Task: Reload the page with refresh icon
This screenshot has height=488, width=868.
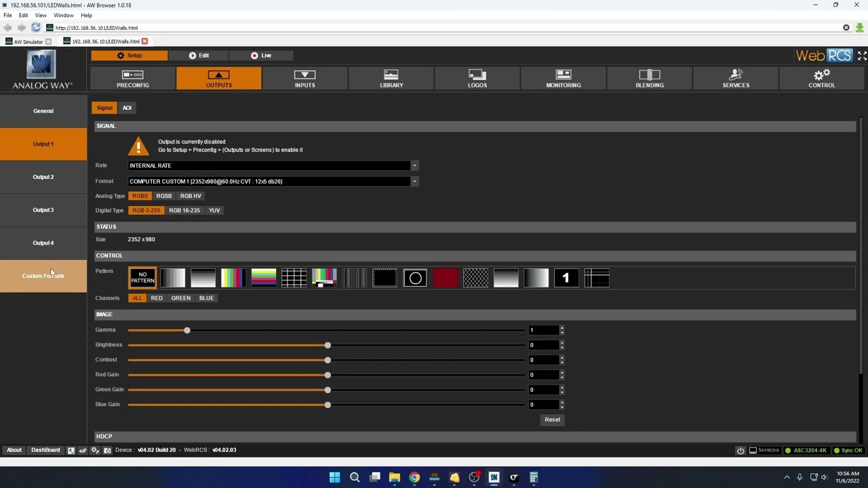Action: coord(36,28)
